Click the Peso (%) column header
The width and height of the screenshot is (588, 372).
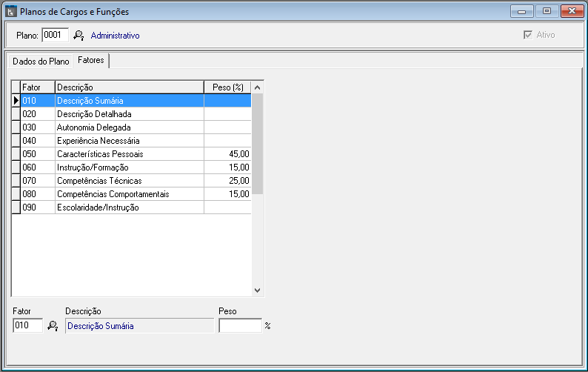click(x=227, y=87)
